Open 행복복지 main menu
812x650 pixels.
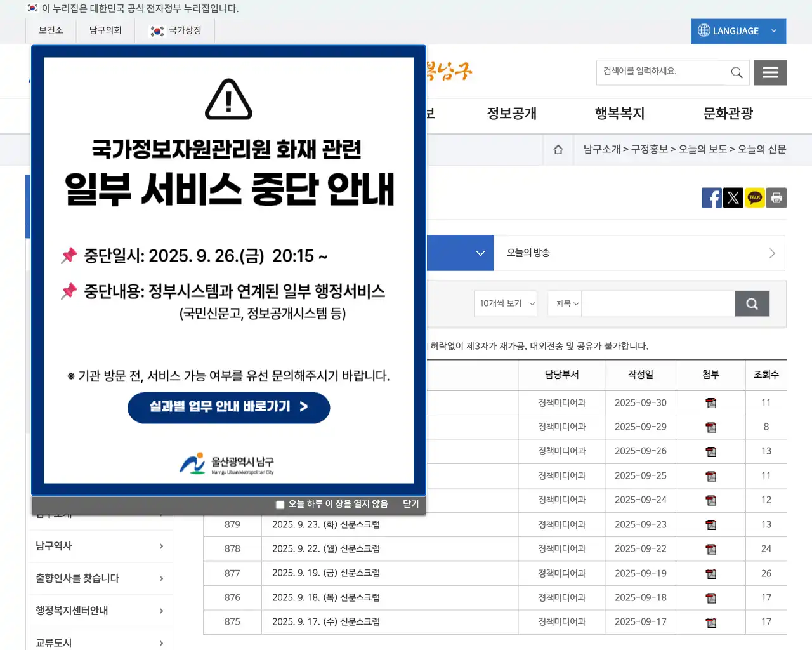click(x=620, y=114)
